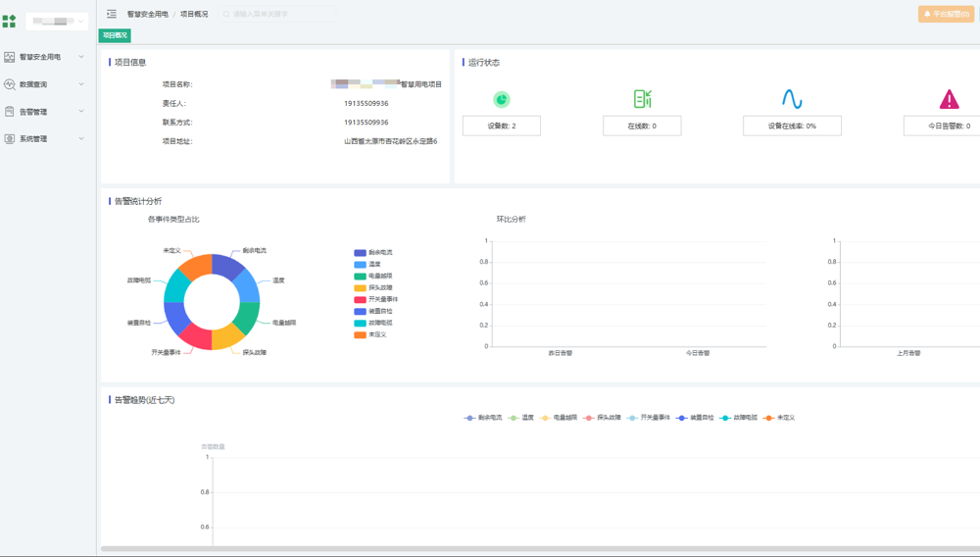Toggle 探头故障 in the pie chart legend
Viewport: 980px width, 557px height.
(x=373, y=288)
